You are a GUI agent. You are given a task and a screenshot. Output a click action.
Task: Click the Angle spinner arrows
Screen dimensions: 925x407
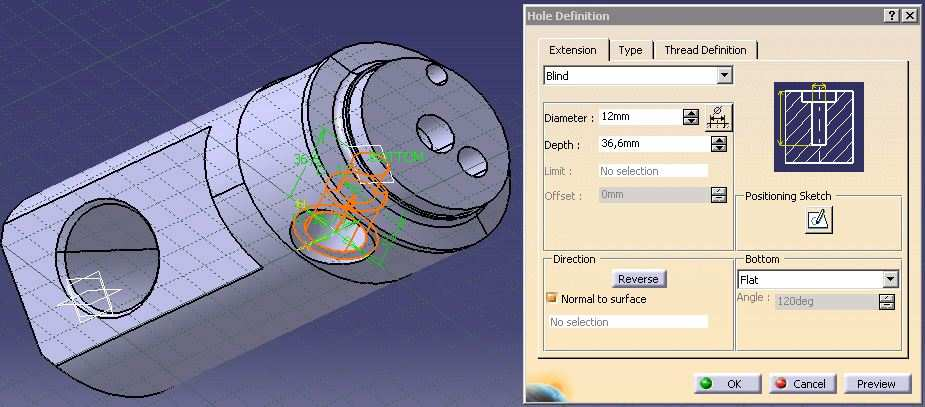point(887,301)
